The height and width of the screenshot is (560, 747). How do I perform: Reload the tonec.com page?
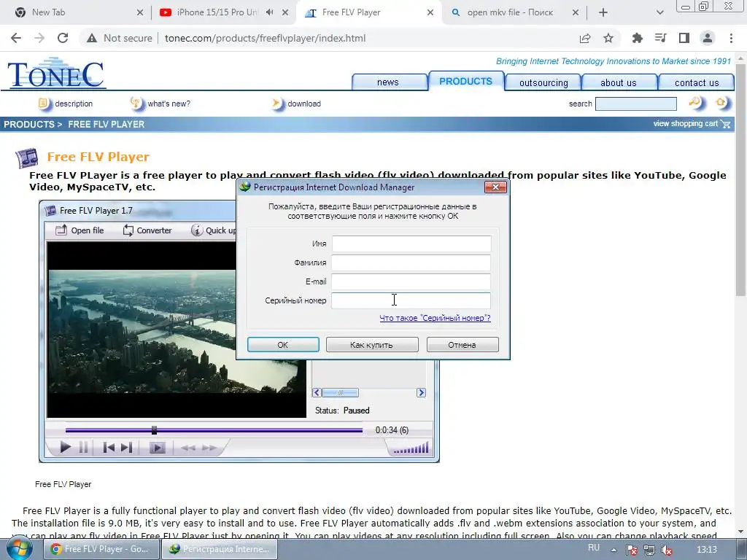(63, 38)
